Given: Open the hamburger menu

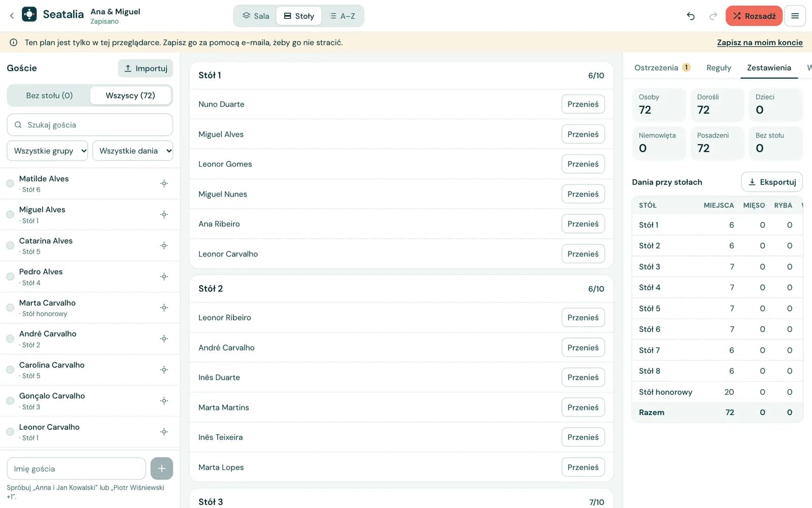Looking at the screenshot, I should pyautogui.click(x=795, y=16).
